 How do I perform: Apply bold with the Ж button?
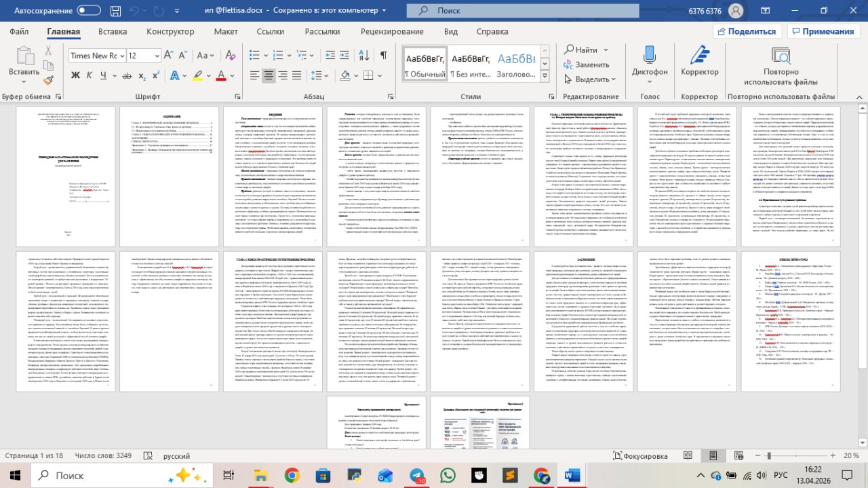tap(75, 75)
